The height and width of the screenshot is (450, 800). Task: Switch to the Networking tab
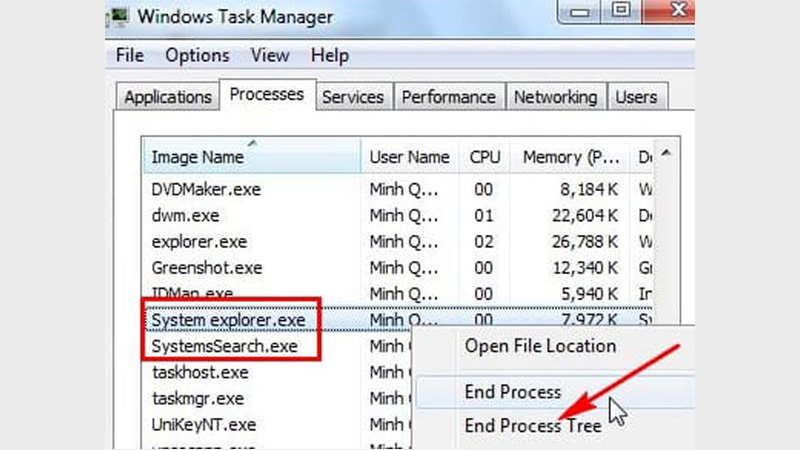point(555,97)
